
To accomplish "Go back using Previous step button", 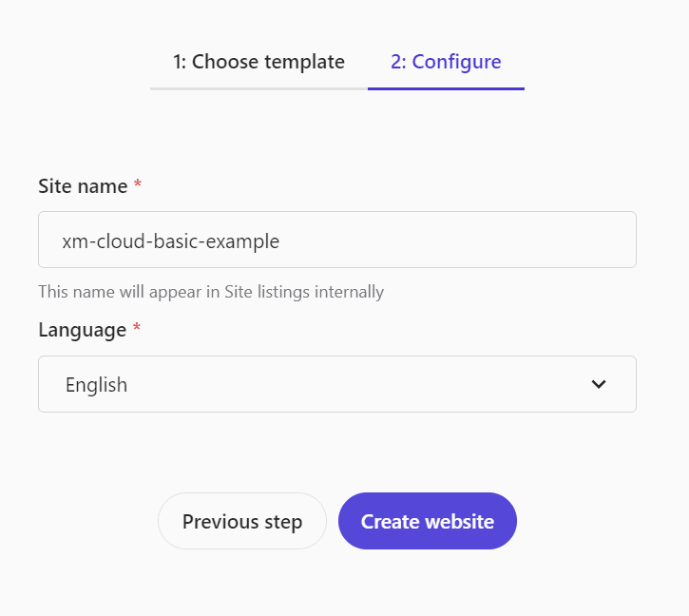I will (x=242, y=521).
